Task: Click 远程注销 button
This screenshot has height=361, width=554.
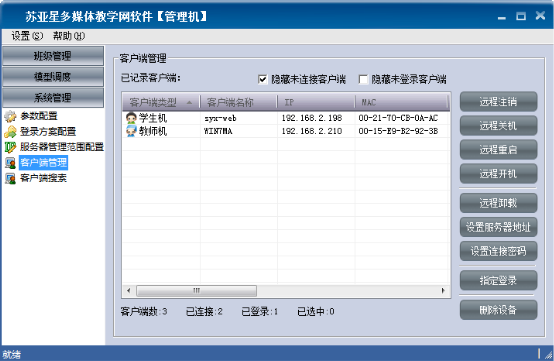Action: tap(498, 102)
